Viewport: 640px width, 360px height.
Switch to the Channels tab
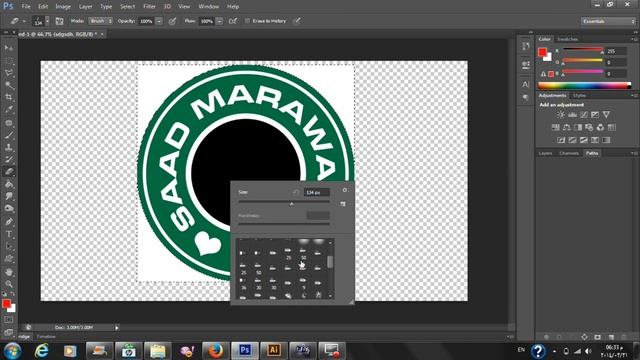(569, 153)
